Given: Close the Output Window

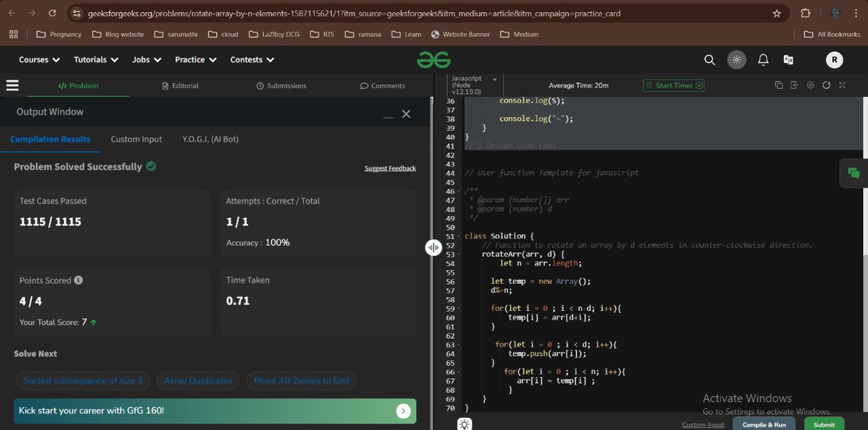Looking at the screenshot, I should point(406,114).
